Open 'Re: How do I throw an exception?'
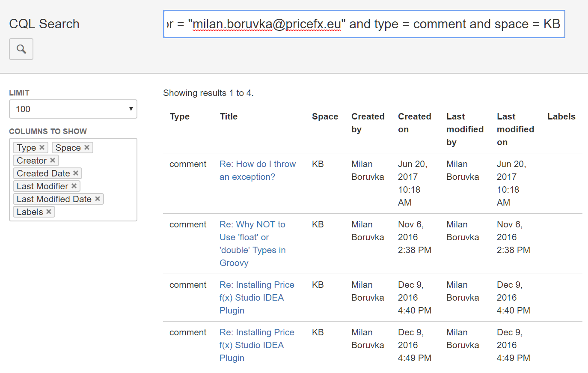The image size is (588, 373). pos(257,170)
